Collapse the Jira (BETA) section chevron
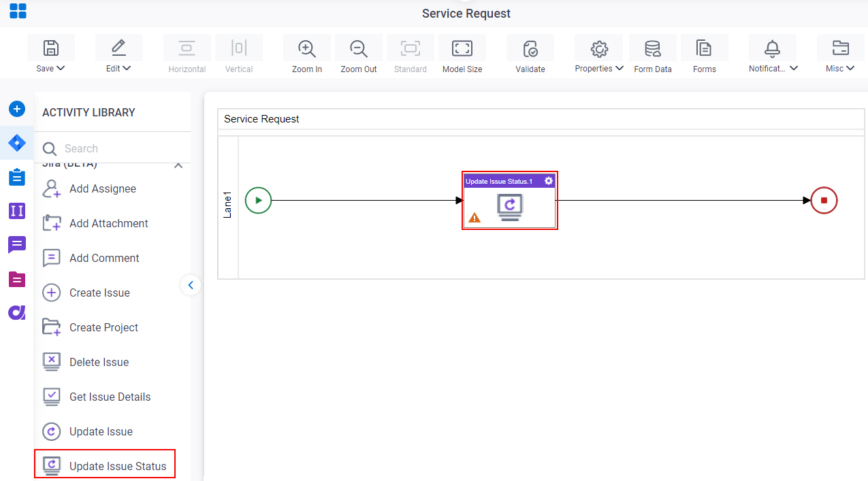Image resolution: width=868 pixels, height=481 pixels. click(x=178, y=165)
